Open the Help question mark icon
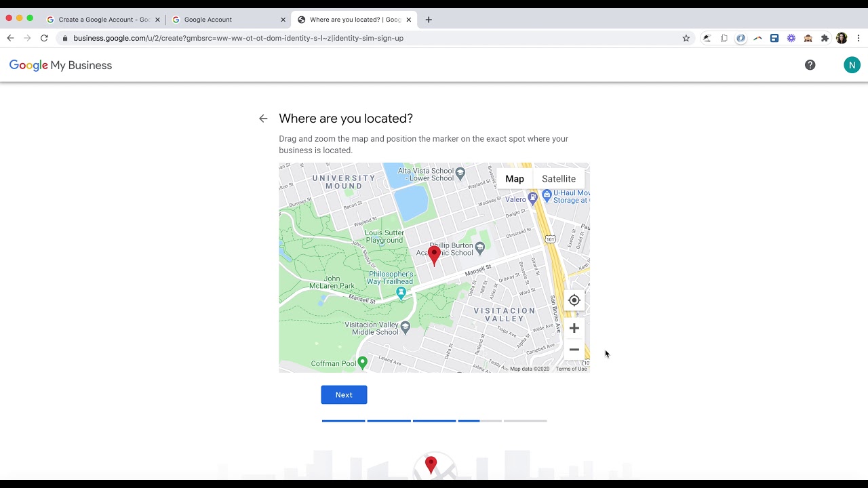Viewport: 868px width, 488px height. (x=810, y=65)
